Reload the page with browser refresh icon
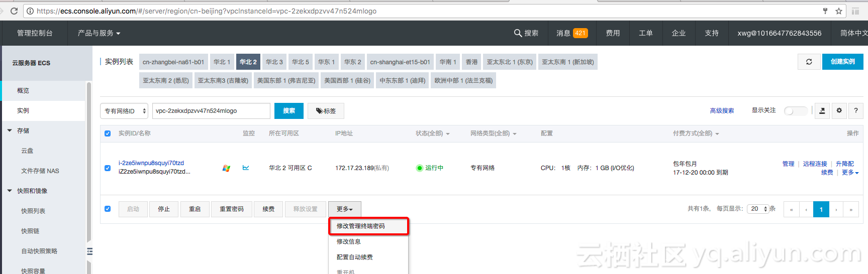The width and height of the screenshot is (868, 274). (x=14, y=11)
